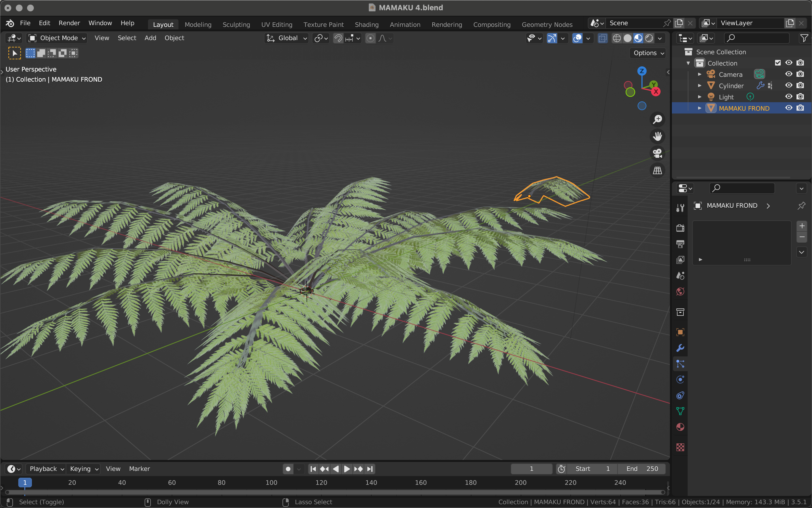Hide the Cylinder object in outliner
Viewport: 812px width, 508px height.
coord(789,86)
